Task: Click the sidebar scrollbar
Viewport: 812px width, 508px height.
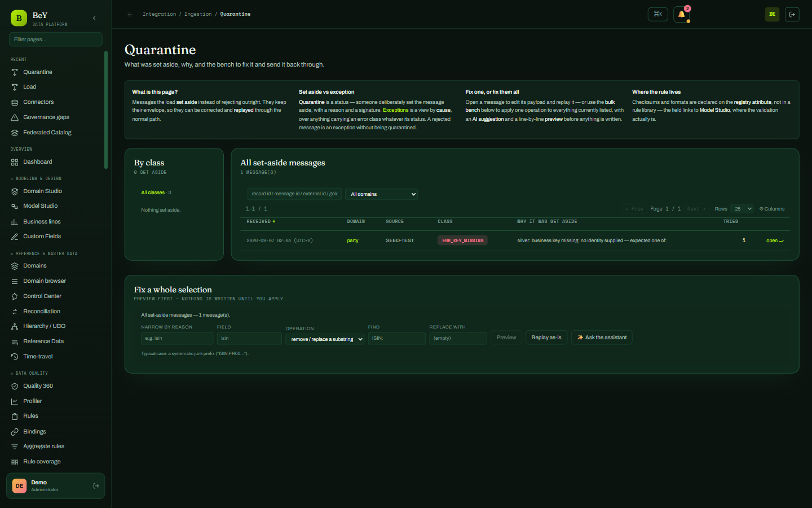Action: 106,110
